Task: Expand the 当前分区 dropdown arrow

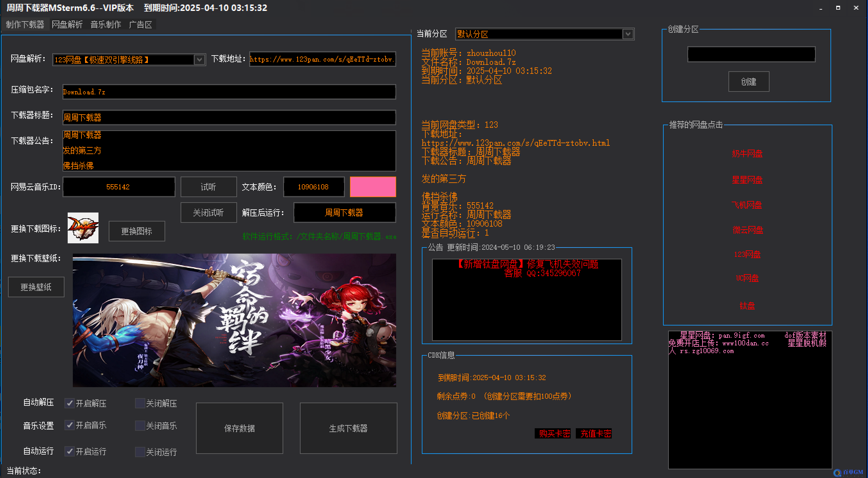Action: [x=628, y=34]
